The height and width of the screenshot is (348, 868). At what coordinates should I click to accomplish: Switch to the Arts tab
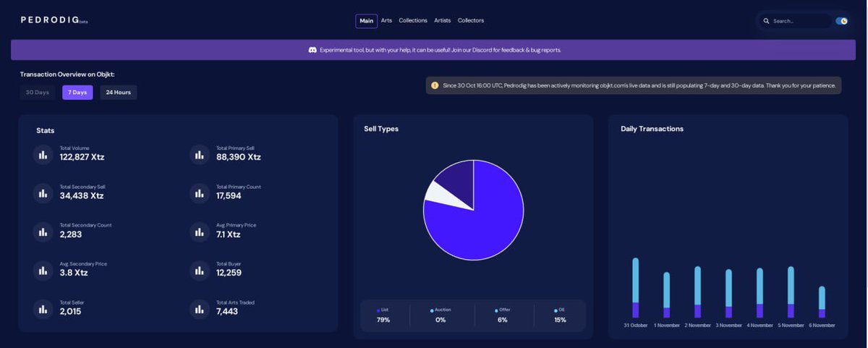[x=386, y=20]
